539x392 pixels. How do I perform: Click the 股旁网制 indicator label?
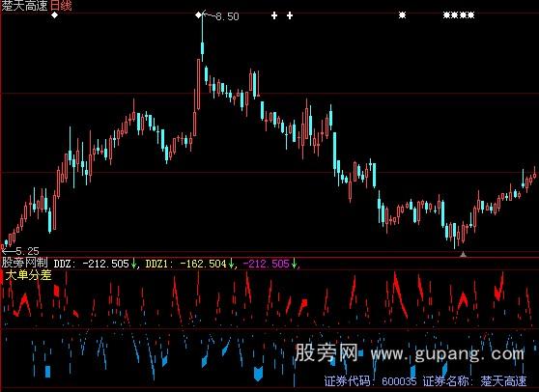[x=24, y=264]
